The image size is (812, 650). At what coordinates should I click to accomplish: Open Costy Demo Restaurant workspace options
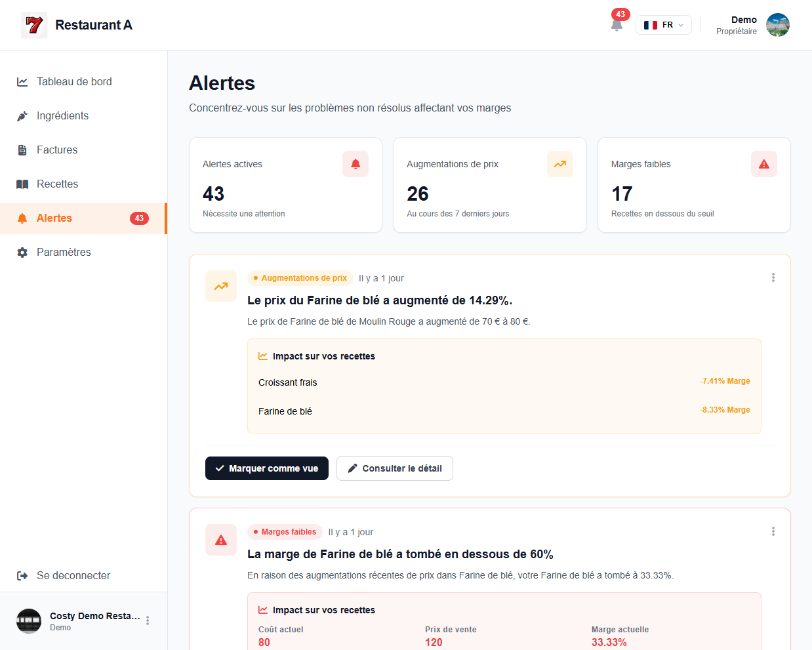tap(148, 620)
